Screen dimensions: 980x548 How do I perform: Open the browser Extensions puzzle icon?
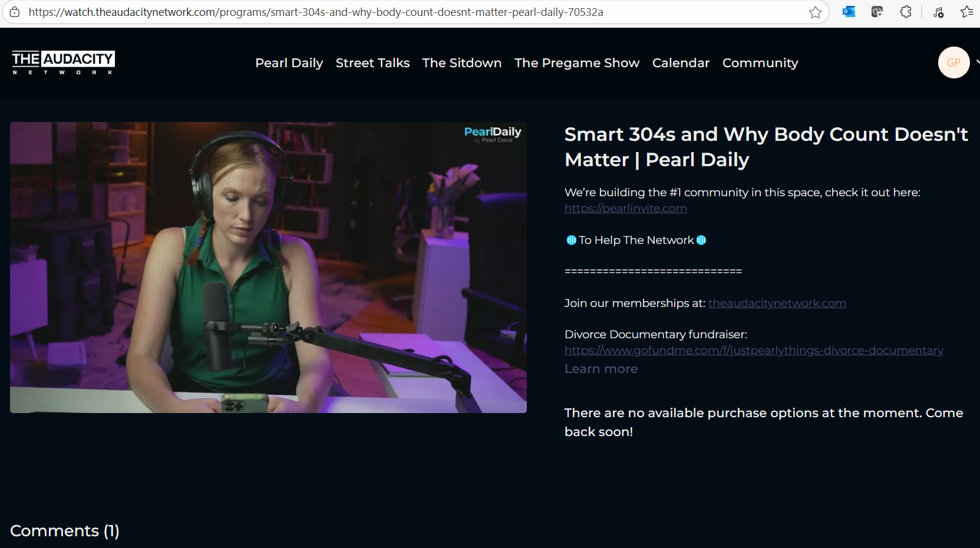[x=906, y=12]
